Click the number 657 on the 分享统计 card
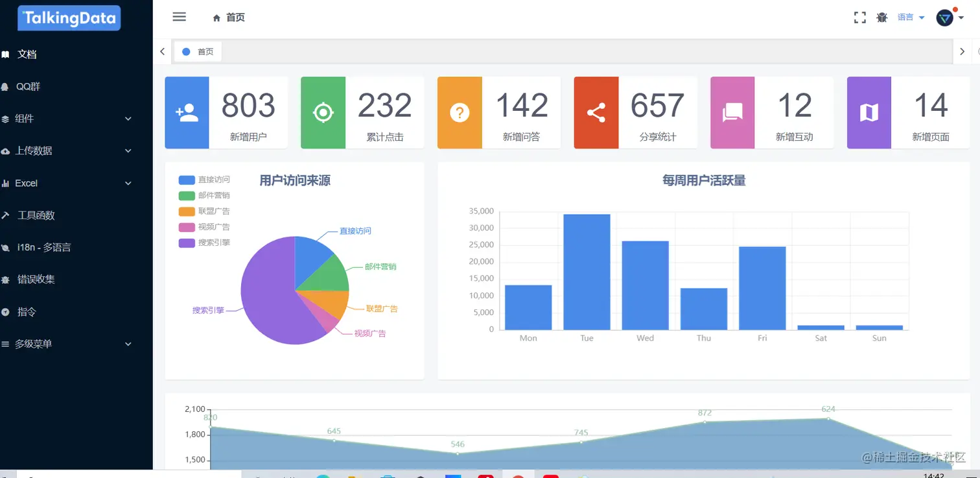Viewport: 980px width, 478px height. (x=658, y=106)
